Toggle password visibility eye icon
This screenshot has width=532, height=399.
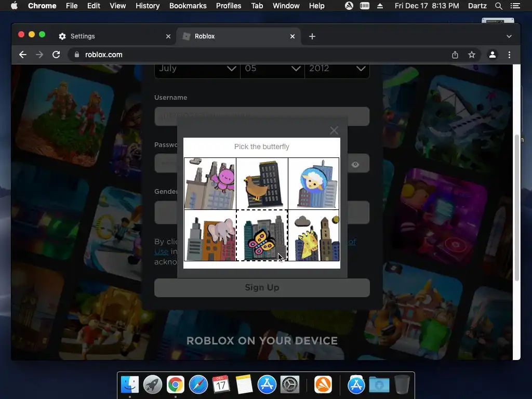pyautogui.click(x=355, y=165)
